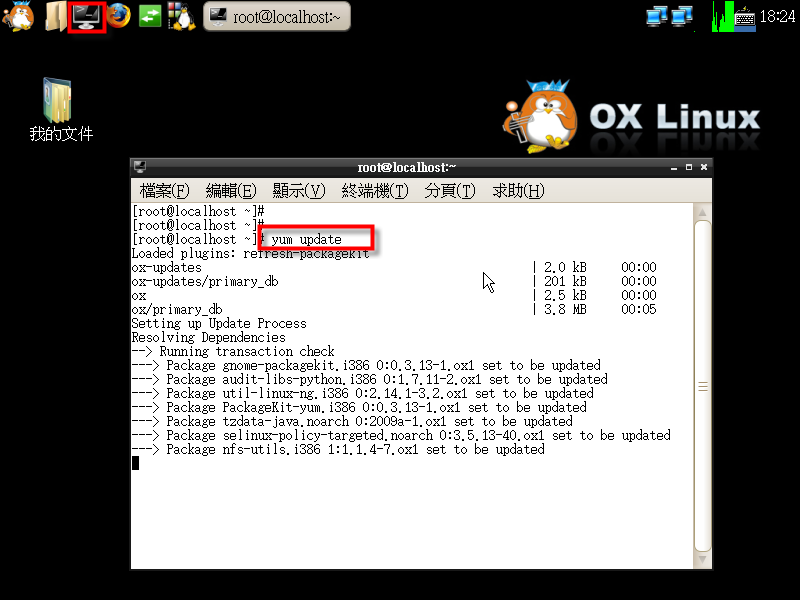Open the 求助(H) help menu
800x600 pixels.
pos(518,191)
